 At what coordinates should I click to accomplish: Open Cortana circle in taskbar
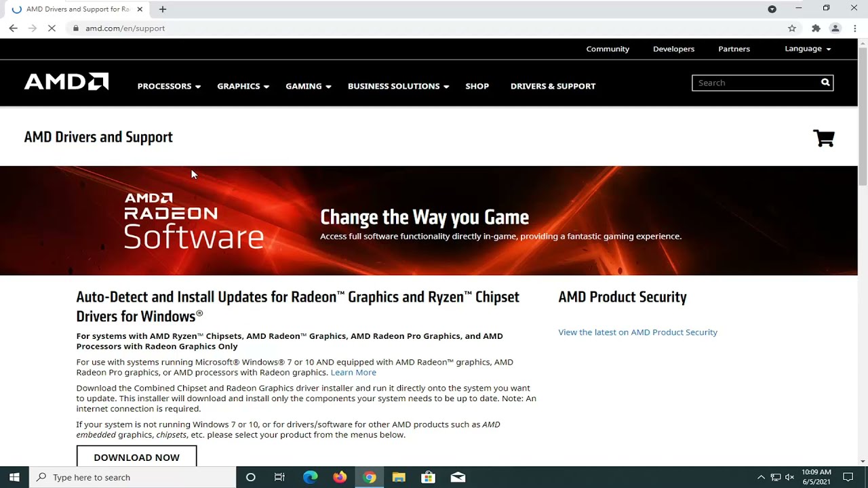[x=250, y=477]
